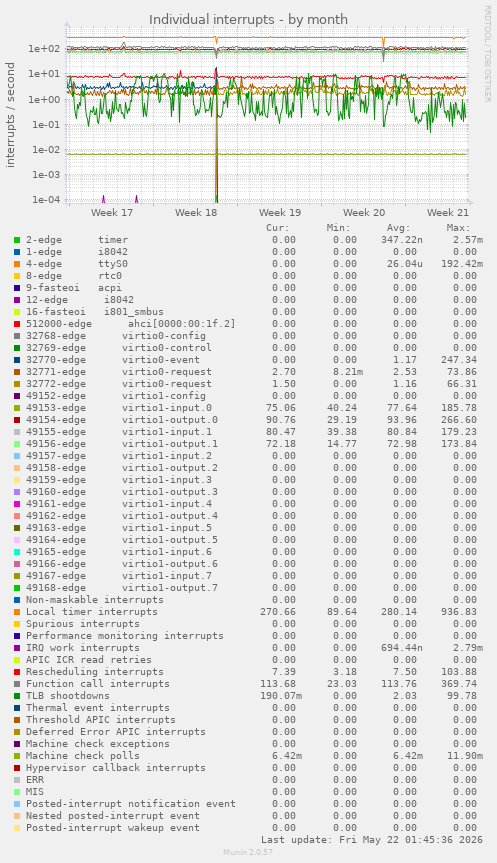Click the green TLB shootdowns legend swatch

pyautogui.click(x=17, y=696)
